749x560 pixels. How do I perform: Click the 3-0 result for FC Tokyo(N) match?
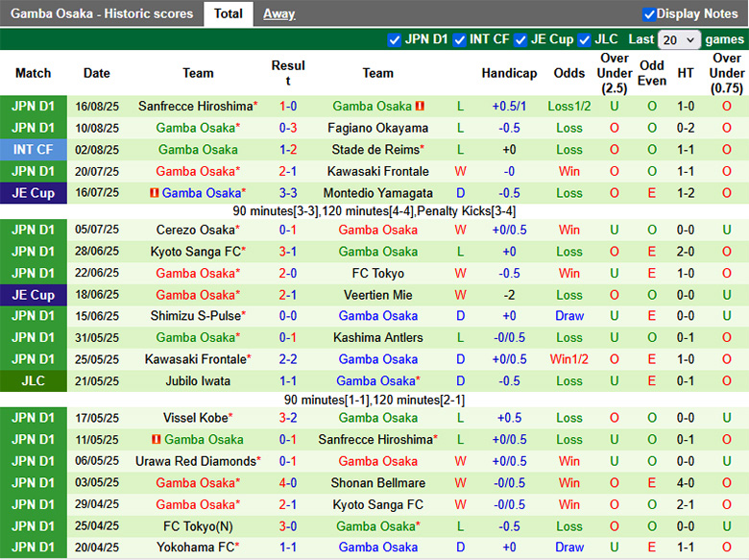point(288,526)
